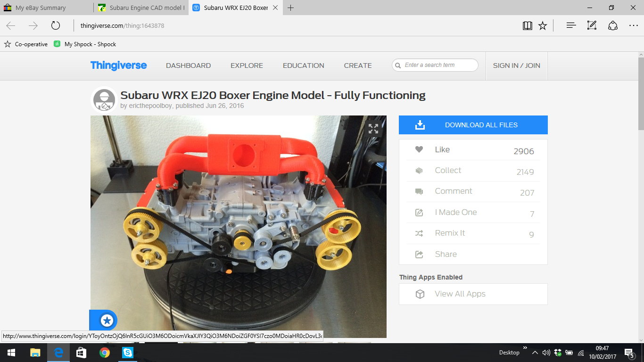Switch to My eBay Summary tab
Screen dimensions: 644x362
(x=46, y=8)
